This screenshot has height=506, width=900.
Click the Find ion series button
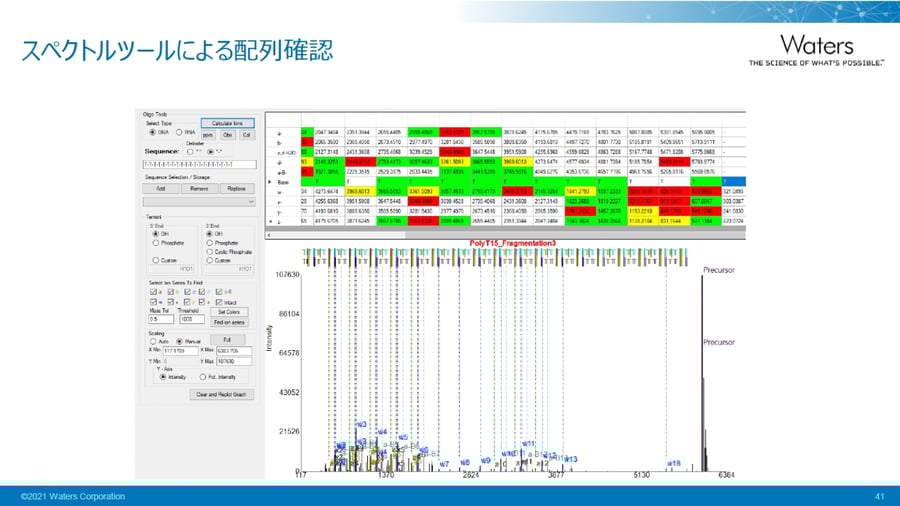tap(229, 322)
